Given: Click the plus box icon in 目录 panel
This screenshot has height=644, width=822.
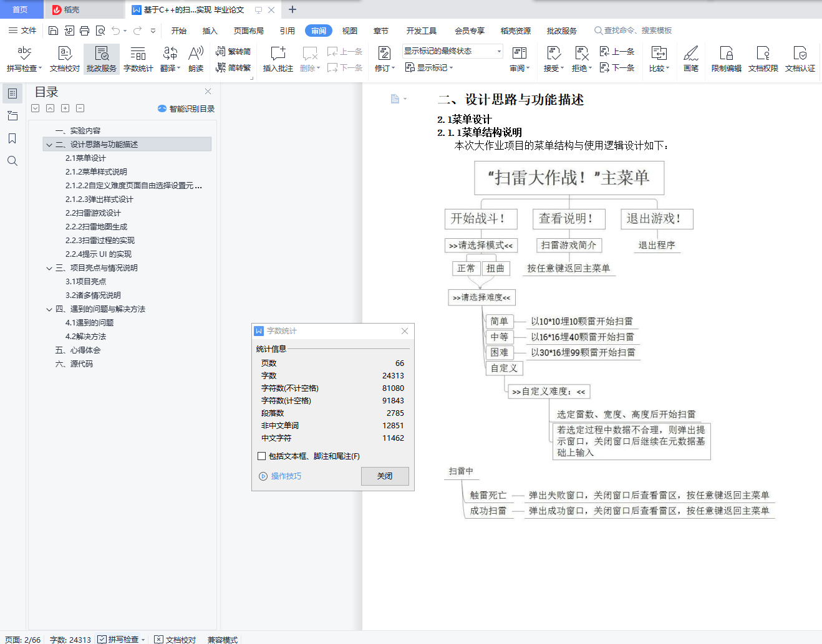Looking at the screenshot, I should point(65,108).
